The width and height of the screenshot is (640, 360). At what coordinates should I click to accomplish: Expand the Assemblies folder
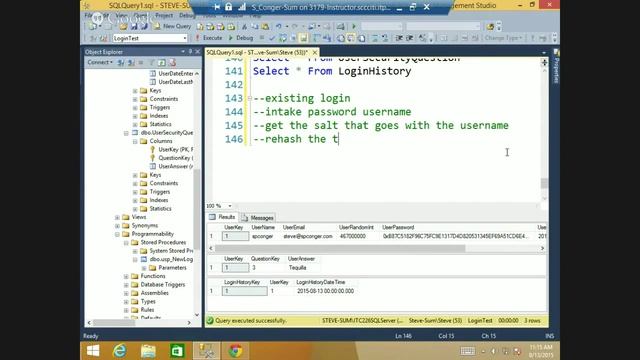tap(126, 293)
